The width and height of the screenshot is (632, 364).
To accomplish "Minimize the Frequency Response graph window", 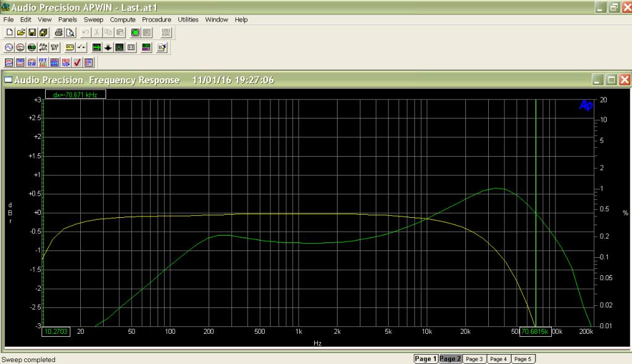I will (597, 80).
